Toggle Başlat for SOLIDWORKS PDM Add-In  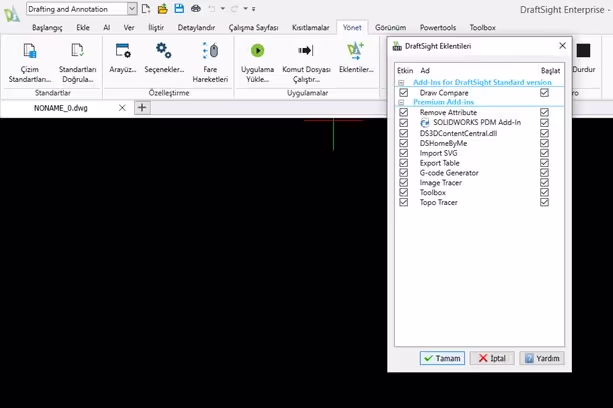[544, 123]
